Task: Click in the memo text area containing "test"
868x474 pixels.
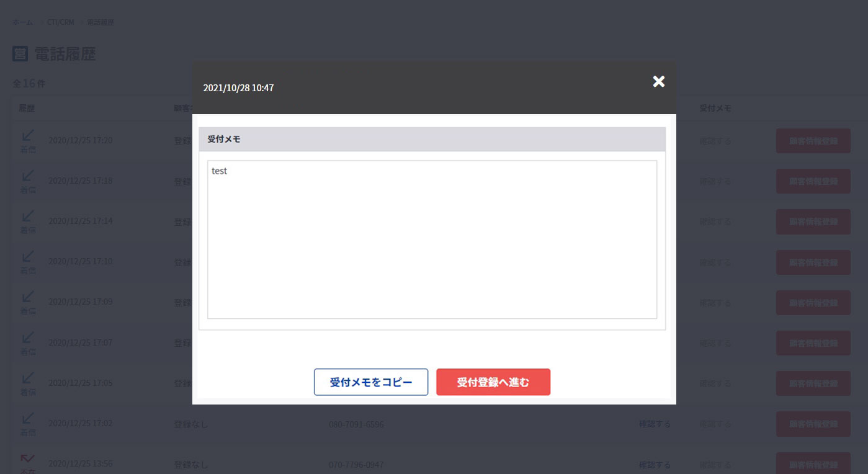Action: point(432,239)
